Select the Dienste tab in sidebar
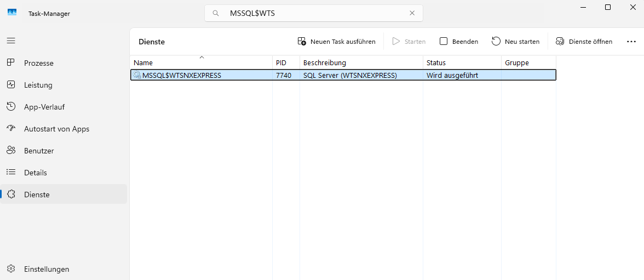The height and width of the screenshot is (280, 644). [x=37, y=195]
